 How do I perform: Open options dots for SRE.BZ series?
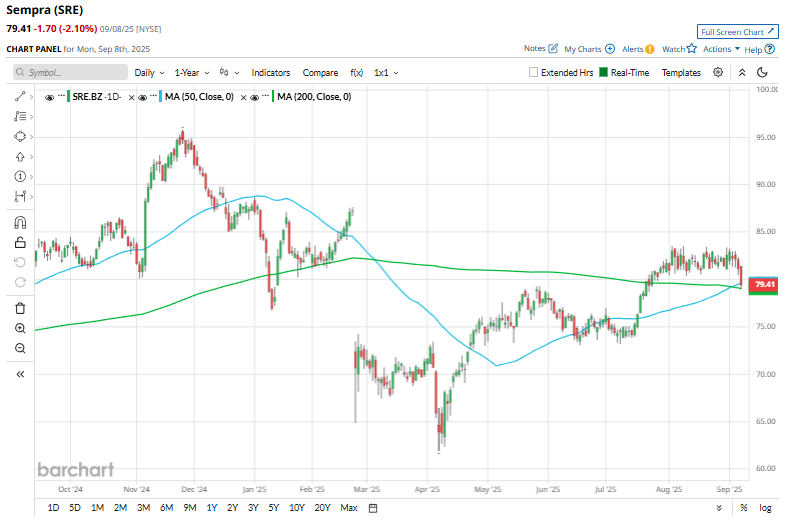pos(61,95)
